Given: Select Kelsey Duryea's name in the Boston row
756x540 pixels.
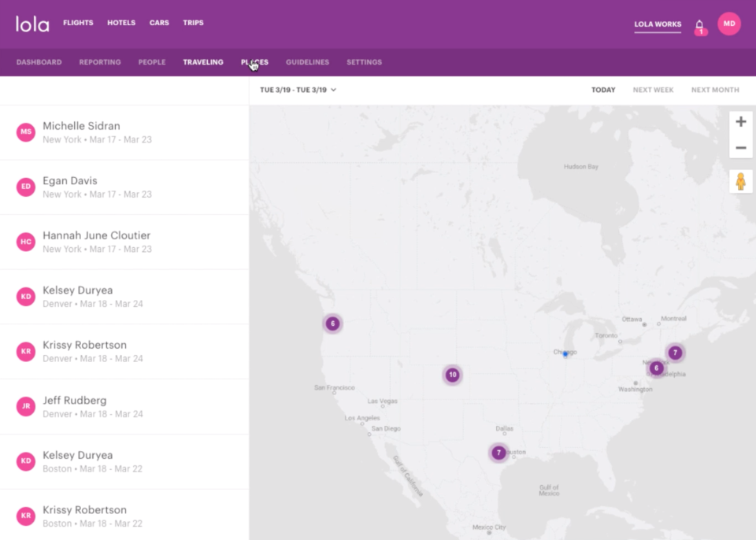Looking at the screenshot, I should point(78,455).
